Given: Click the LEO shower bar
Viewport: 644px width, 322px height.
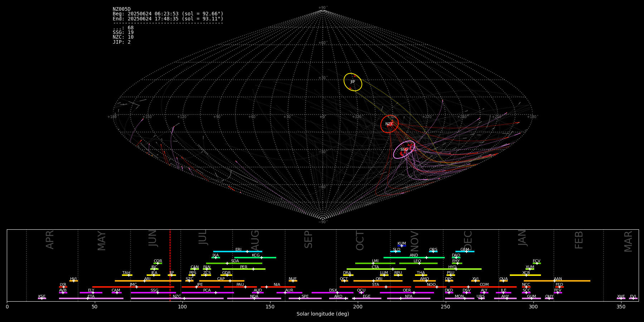Looking at the screenshot, I should (418, 263).
